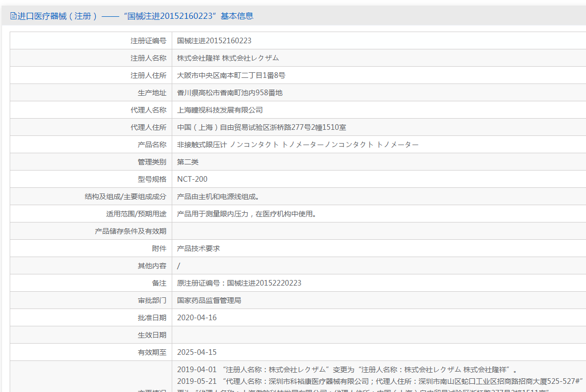586x392 pixels.
Task: Click the 代理人名称 label
Action: click(x=148, y=110)
